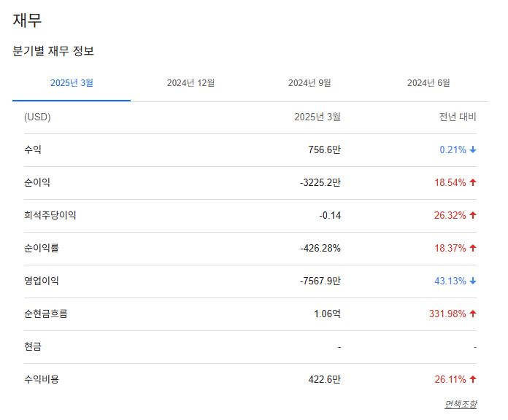Click the 0.21% year-over-year change
The height and width of the screenshot is (420, 508).
point(453,149)
